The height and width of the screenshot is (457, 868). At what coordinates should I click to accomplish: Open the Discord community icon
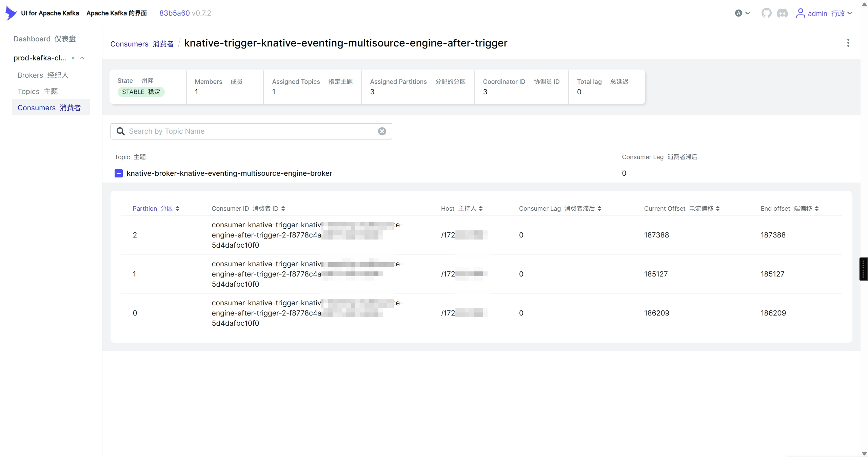pyautogui.click(x=782, y=13)
